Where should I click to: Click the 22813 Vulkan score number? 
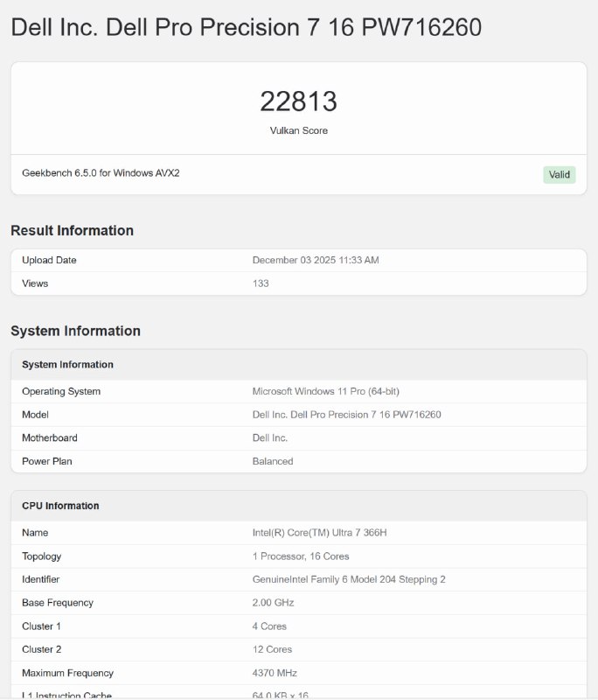click(298, 101)
